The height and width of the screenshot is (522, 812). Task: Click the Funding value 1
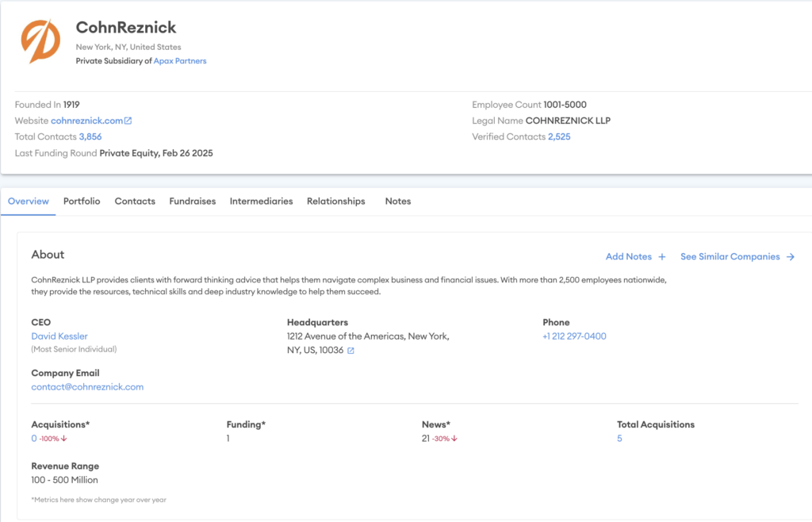pos(228,439)
